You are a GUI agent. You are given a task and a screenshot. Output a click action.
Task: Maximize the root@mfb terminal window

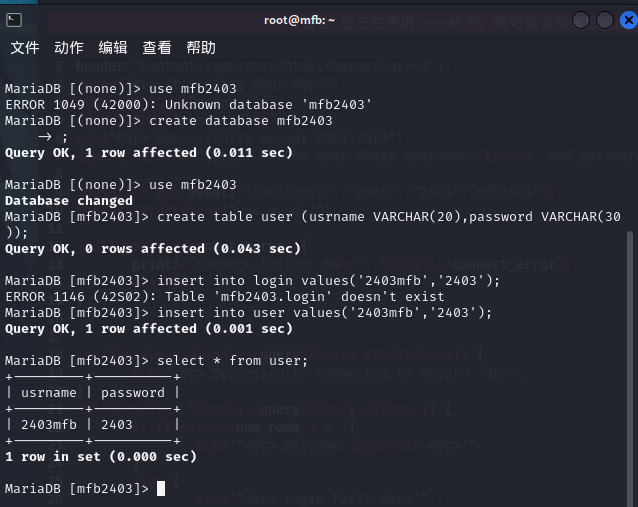coord(605,20)
